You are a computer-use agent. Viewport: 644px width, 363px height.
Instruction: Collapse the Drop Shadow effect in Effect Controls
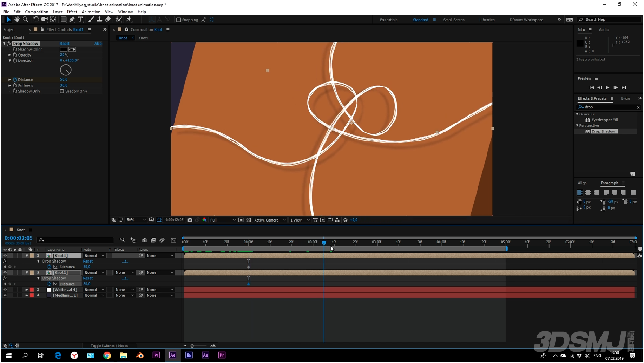4,44
